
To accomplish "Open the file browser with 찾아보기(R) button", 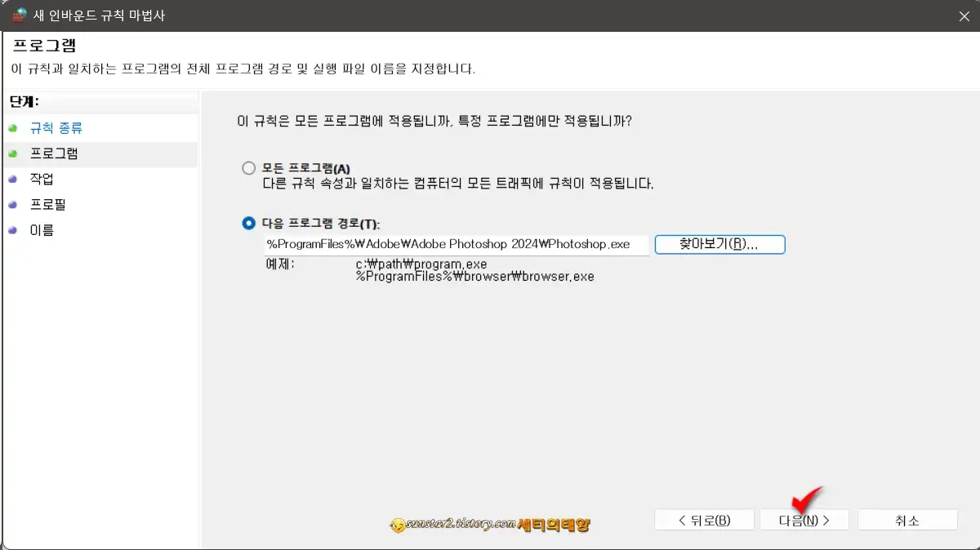I will pos(719,244).
